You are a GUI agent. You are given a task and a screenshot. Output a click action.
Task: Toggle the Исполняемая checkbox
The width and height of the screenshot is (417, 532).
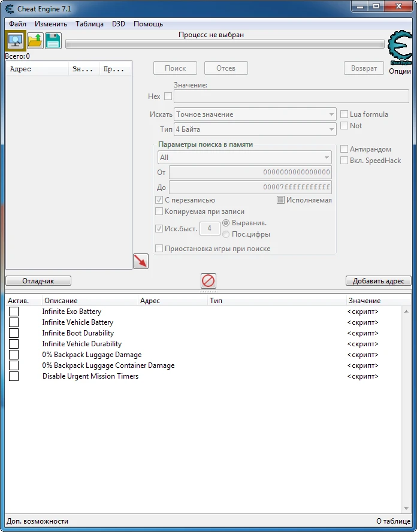click(x=280, y=200)
